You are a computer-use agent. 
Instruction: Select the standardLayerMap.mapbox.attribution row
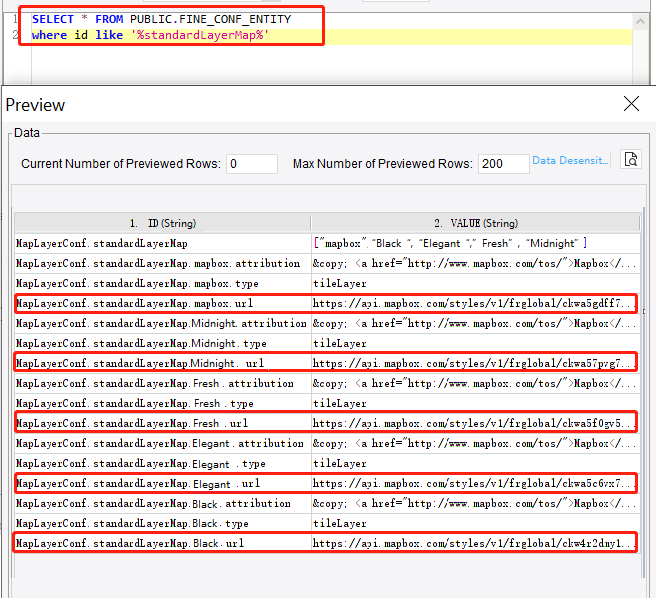click(x=158, y=263)
